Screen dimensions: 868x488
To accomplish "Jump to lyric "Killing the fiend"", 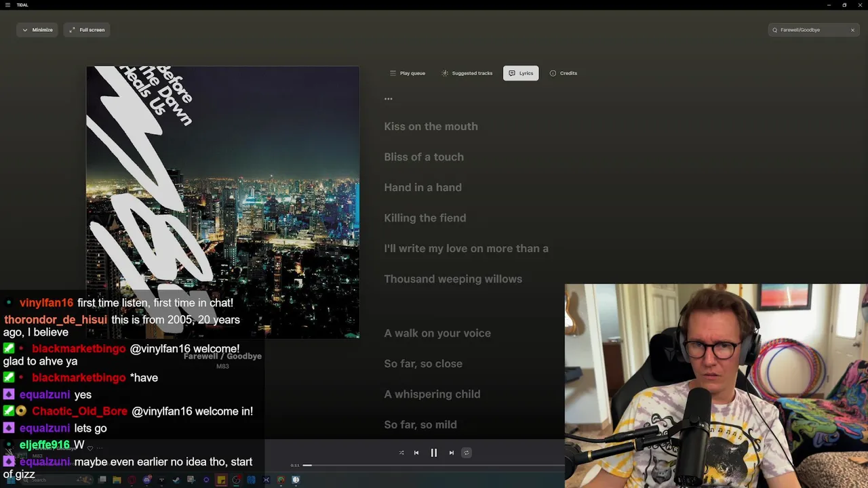I will tap(425, 218).
